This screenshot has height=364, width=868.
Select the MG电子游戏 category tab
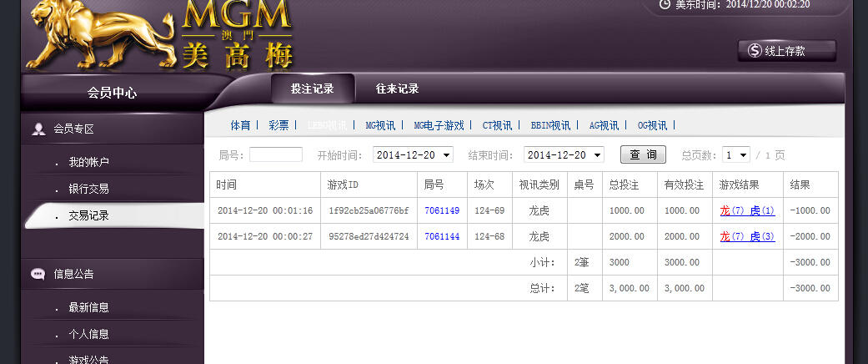click(439, 126)
